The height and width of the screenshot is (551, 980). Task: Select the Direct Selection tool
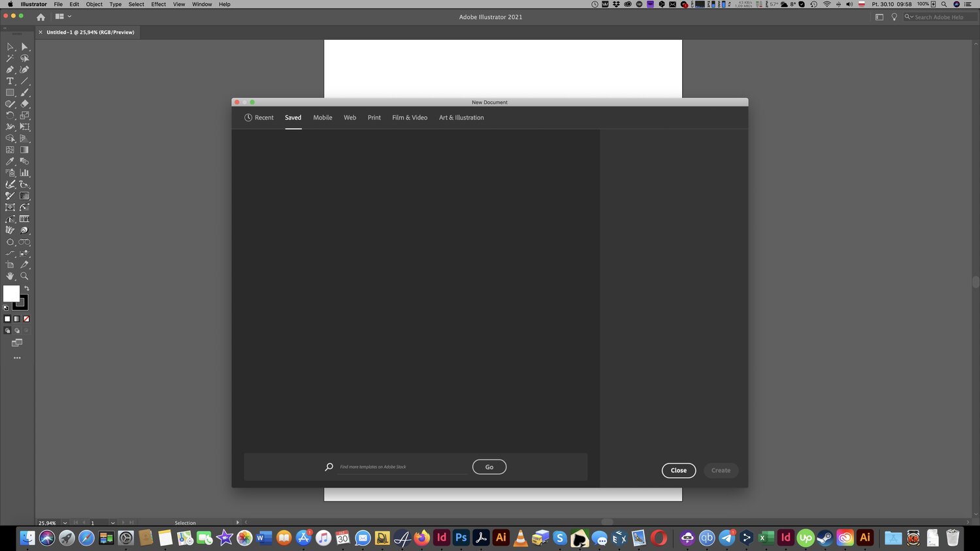[25, 47]
